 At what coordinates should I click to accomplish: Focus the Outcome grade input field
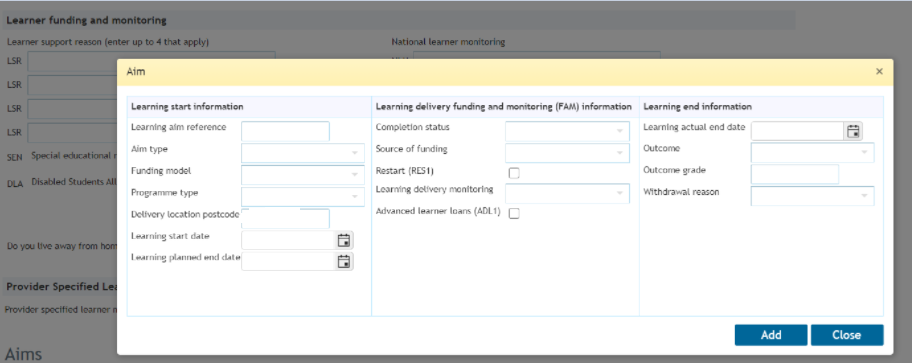pyautogui.click(x=795, y=175)
